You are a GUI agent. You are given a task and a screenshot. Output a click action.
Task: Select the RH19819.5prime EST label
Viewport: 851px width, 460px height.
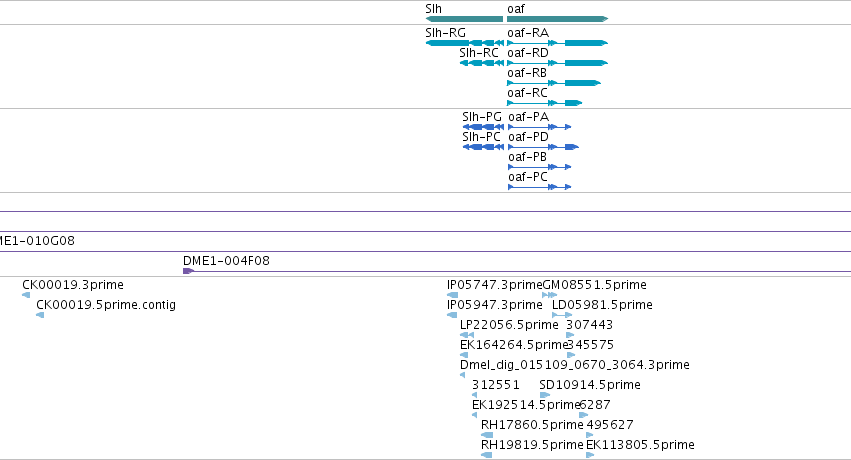pos(532,445)
